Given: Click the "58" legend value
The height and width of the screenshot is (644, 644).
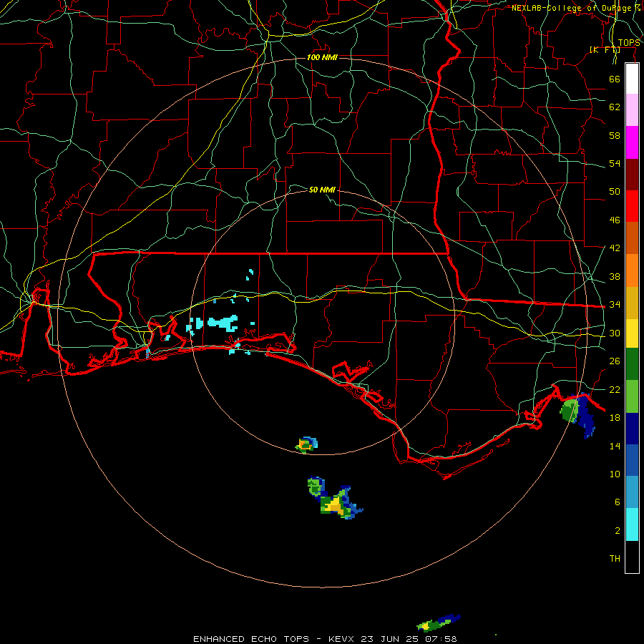Looking at the screenshot, I should click(615, 135).
